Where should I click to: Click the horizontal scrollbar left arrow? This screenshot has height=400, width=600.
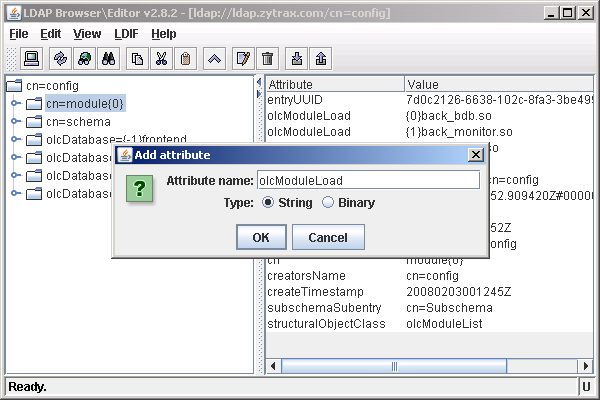[x=273, y=366]
